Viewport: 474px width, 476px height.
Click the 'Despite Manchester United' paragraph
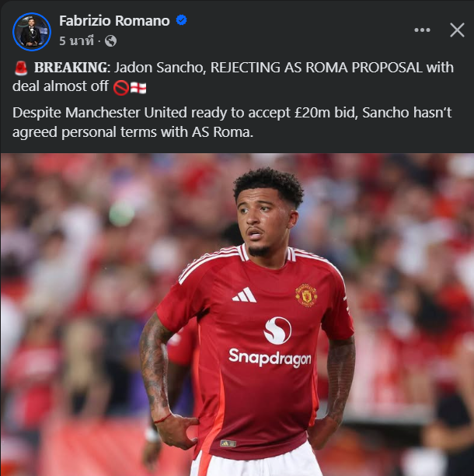point(232,122)
